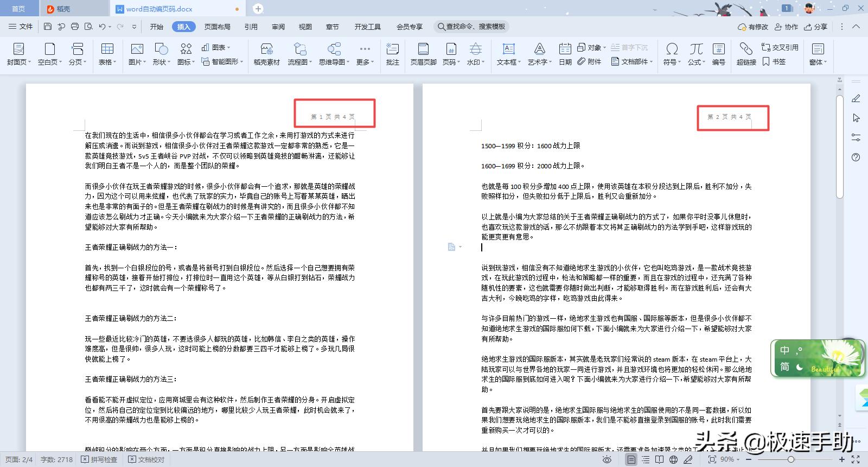Switch to the Review (审阅) tab
The image size is (868, 467).
tap(278, 27)
